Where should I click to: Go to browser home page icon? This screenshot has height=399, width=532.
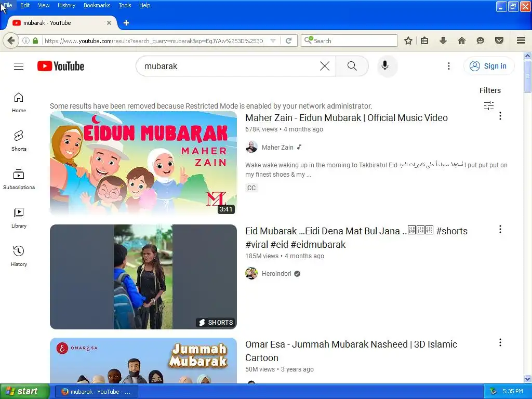click(462, 41)
